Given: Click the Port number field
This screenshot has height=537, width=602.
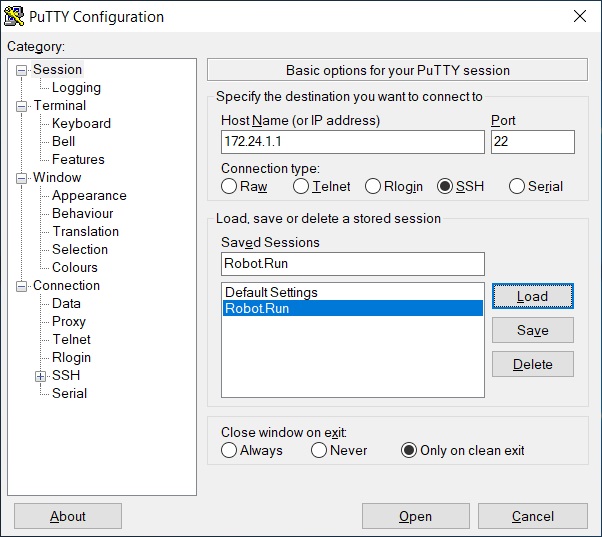Looking at the screenshot, I should (533, 142).
